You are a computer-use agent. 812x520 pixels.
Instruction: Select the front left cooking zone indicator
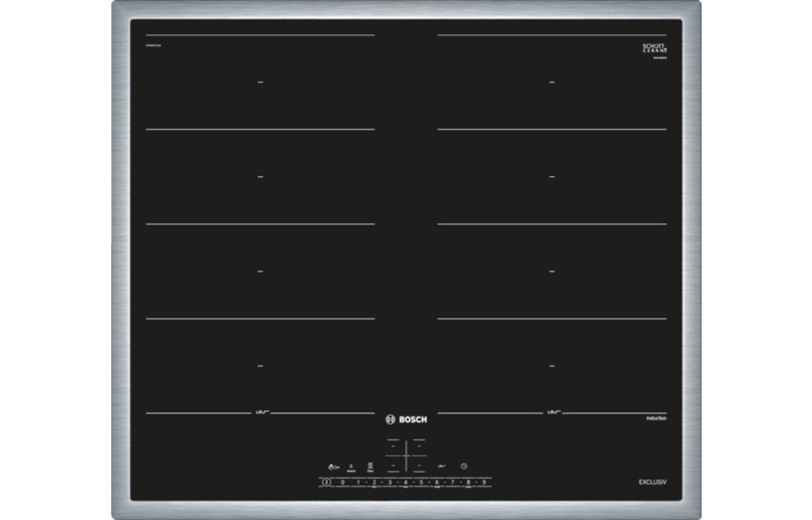(393, 466)
